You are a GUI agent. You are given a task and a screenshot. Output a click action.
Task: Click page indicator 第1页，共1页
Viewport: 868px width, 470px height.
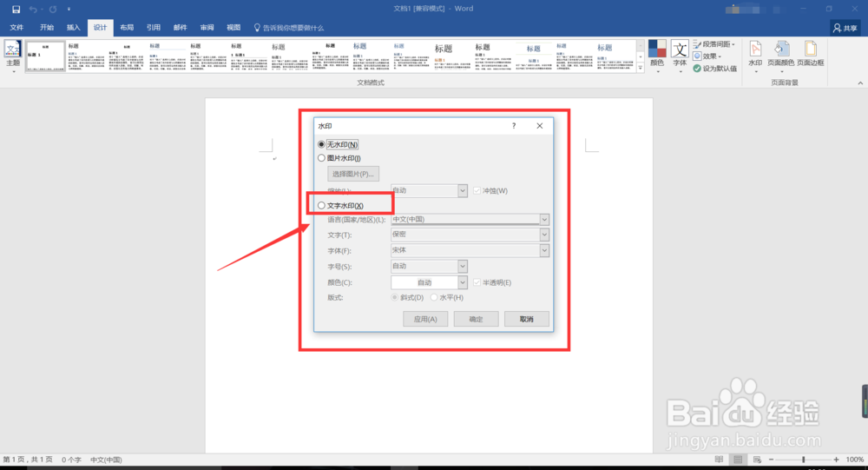coord(28,460)
